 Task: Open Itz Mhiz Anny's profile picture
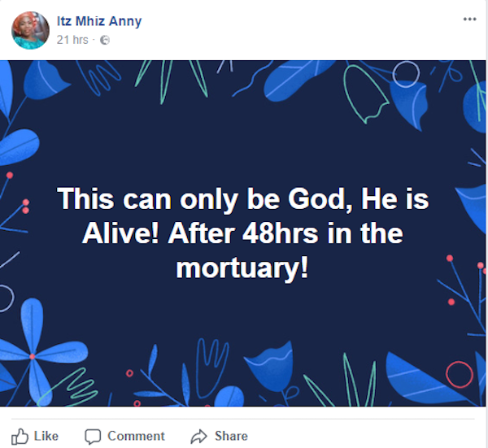[x=30, y=30]
